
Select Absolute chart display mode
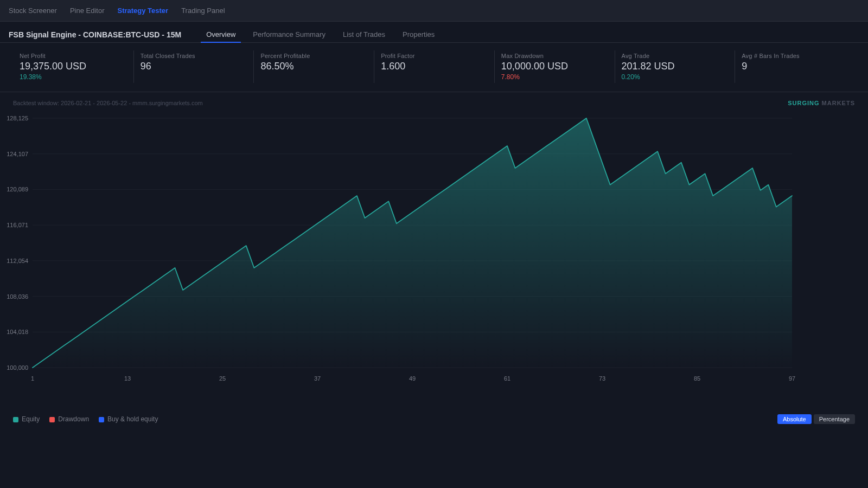[x=794, y=419]
